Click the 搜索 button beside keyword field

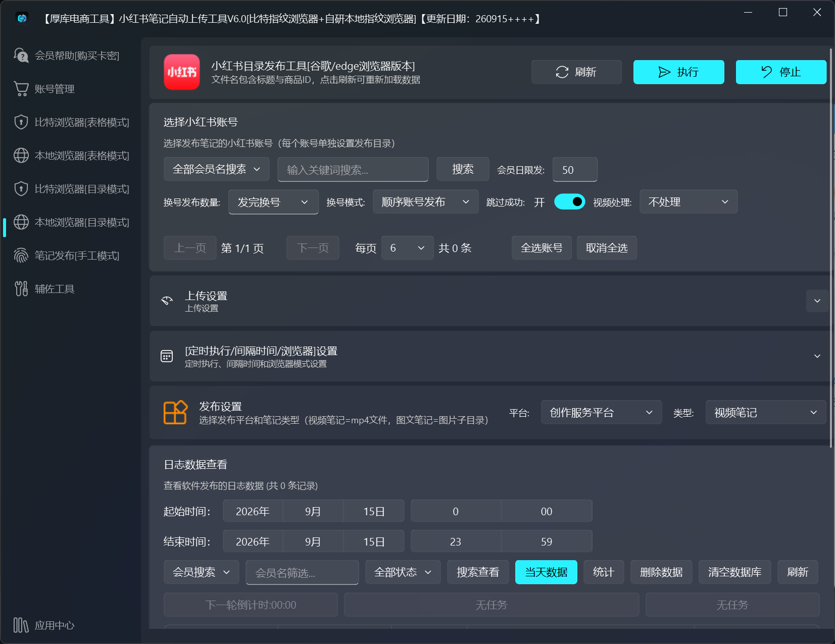463,169
